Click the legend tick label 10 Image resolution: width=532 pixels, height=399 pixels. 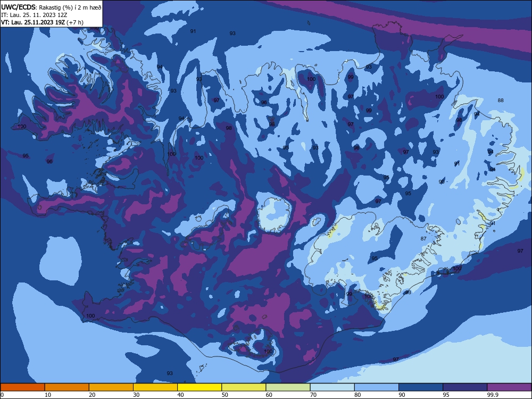coord(48,395)
